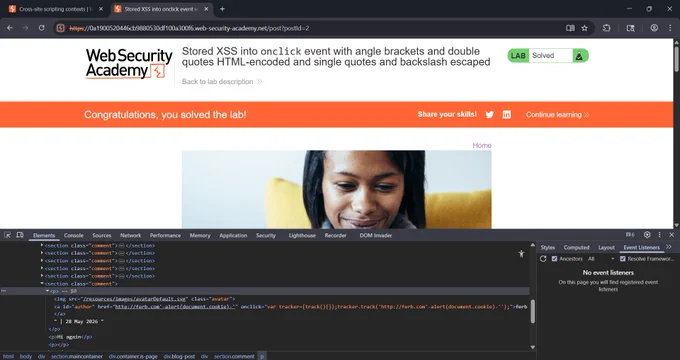The image size is (680, 360).
Task: Collapse the expanded section comment node
Action: pyautogui.click(x=42, y=284)
